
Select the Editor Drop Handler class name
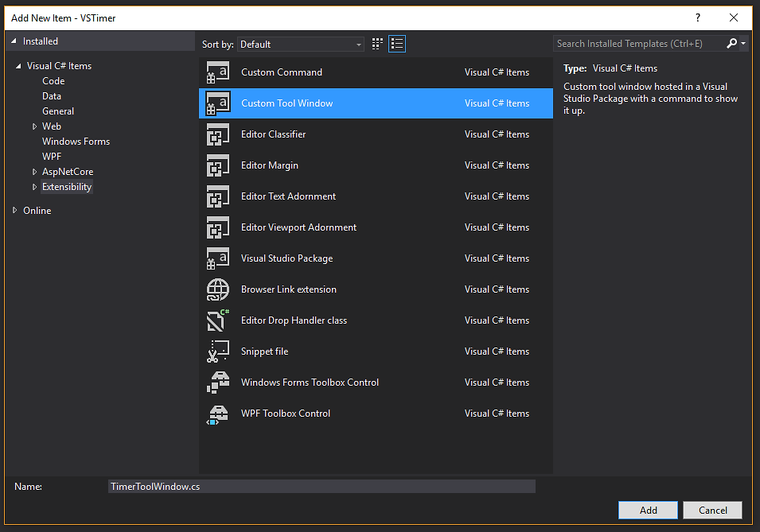tap(294, 320)
